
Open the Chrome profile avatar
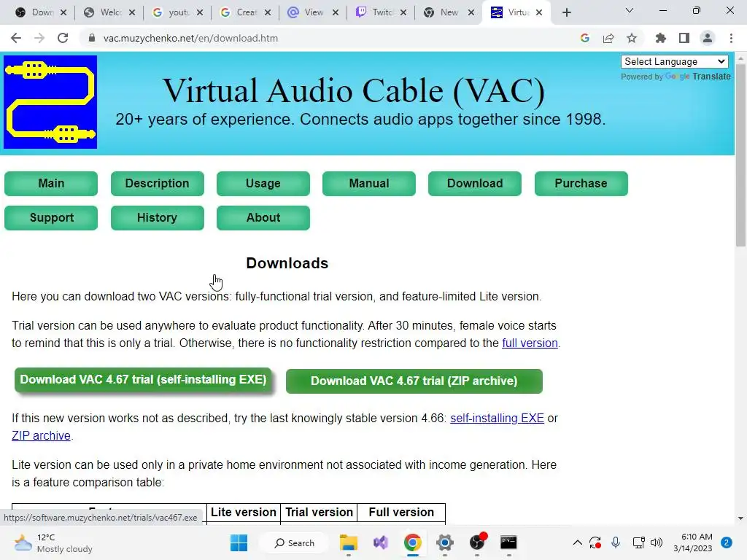point(708,38)
